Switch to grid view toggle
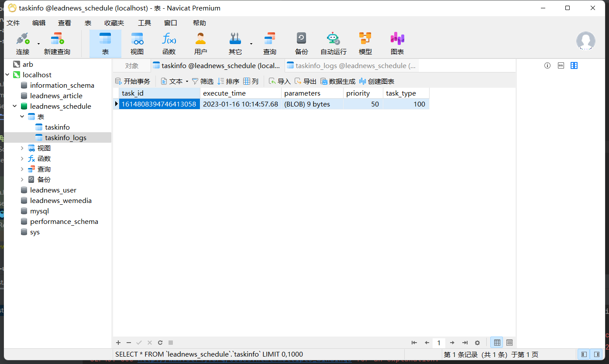 tap(497, 343)
